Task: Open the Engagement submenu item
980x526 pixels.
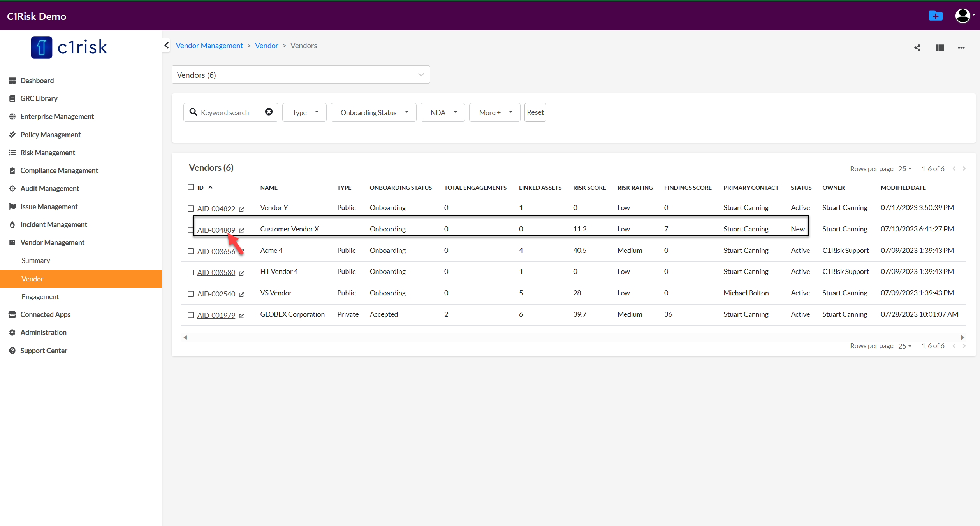Action: pyautogui.click(x=40, y=296)
